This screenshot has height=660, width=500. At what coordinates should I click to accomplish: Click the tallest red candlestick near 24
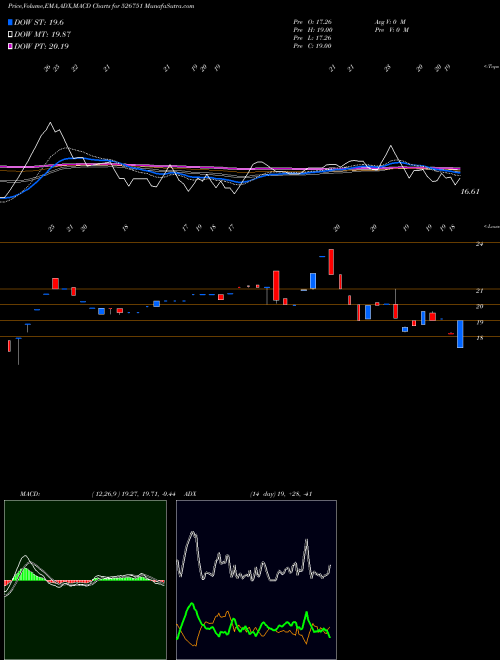click(x=331, y=262)
